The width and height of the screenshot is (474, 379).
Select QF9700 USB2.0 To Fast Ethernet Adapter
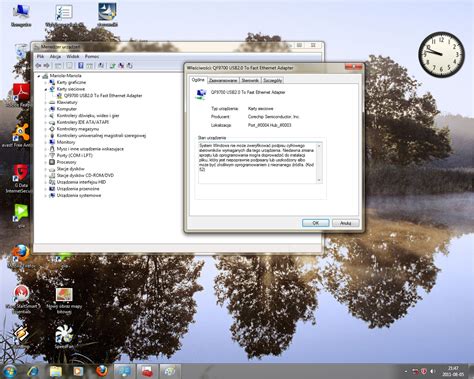click(103, 96)
